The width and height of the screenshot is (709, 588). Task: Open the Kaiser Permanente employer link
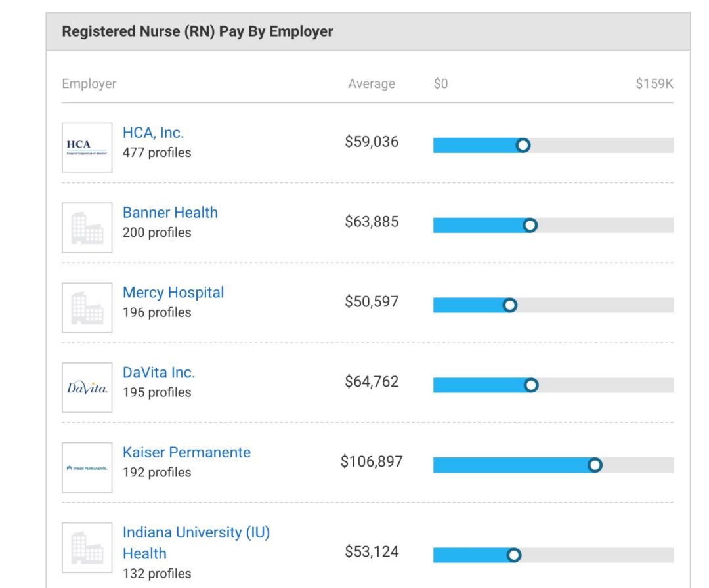click(186, 452)
